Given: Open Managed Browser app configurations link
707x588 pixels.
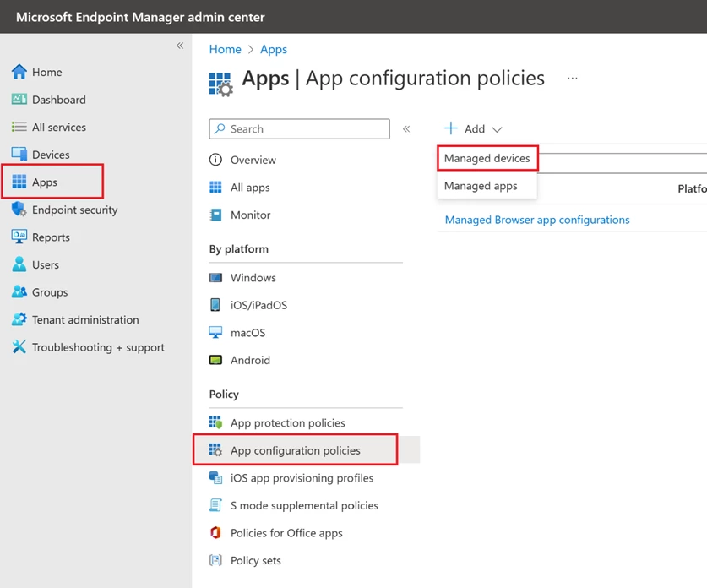Looking at the screenshot, I should (x=536, y=219).
